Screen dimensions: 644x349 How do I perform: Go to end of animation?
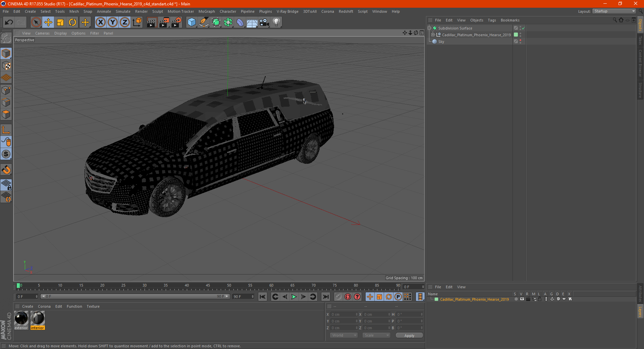[x=325, y=297]
